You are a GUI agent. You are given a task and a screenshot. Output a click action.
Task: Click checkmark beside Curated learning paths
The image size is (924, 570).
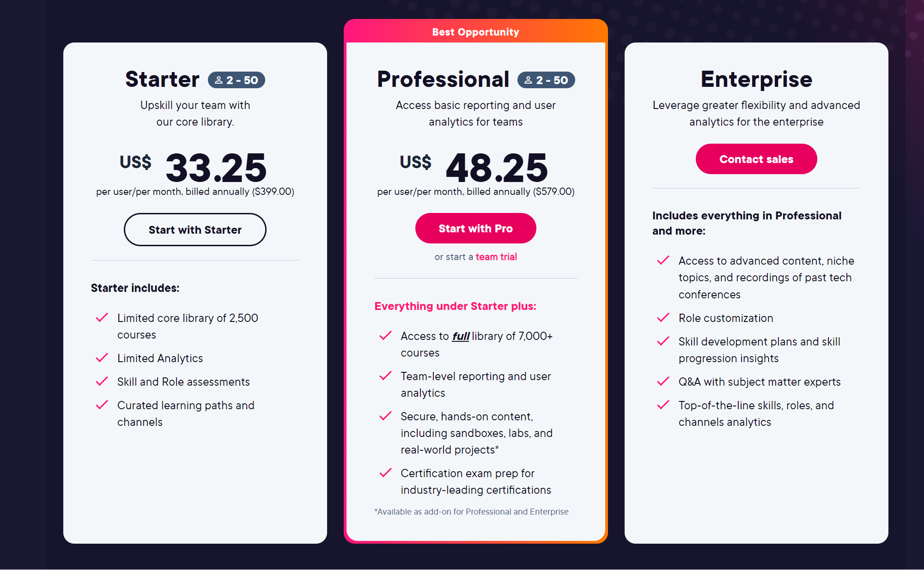[x=102, y=405]
